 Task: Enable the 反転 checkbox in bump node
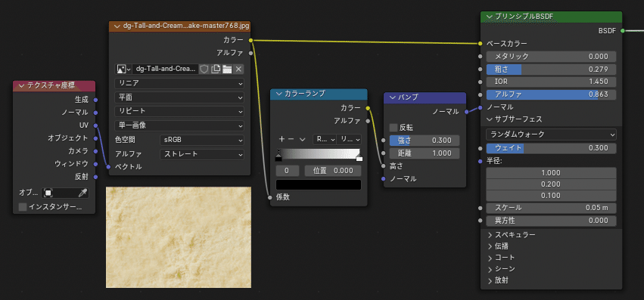click(x=393, y=128)
